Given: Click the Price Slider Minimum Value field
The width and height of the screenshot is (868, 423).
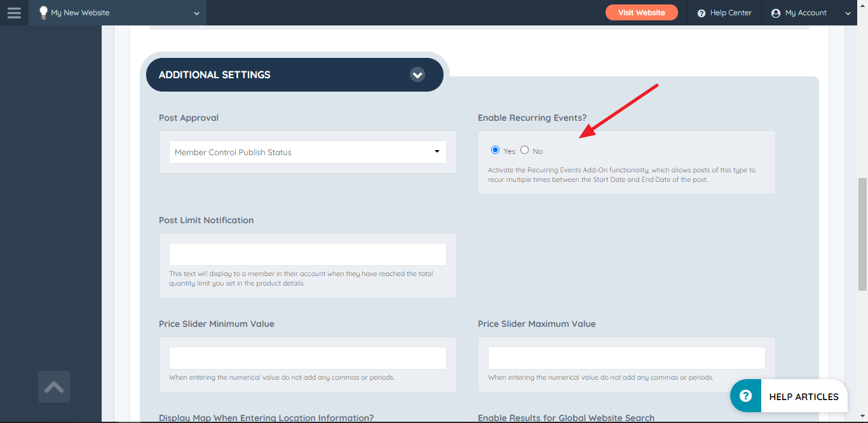Looking at the screenshot, I should coord(308,358).
